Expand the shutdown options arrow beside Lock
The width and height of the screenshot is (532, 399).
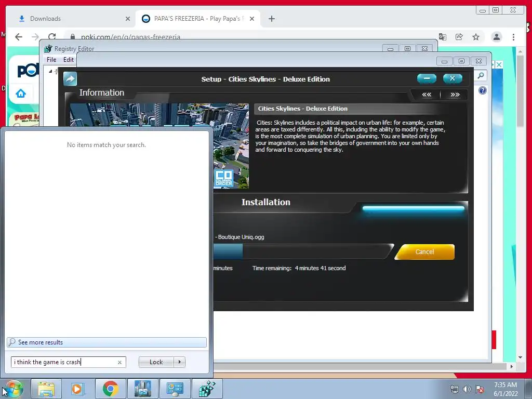(179, 362)
